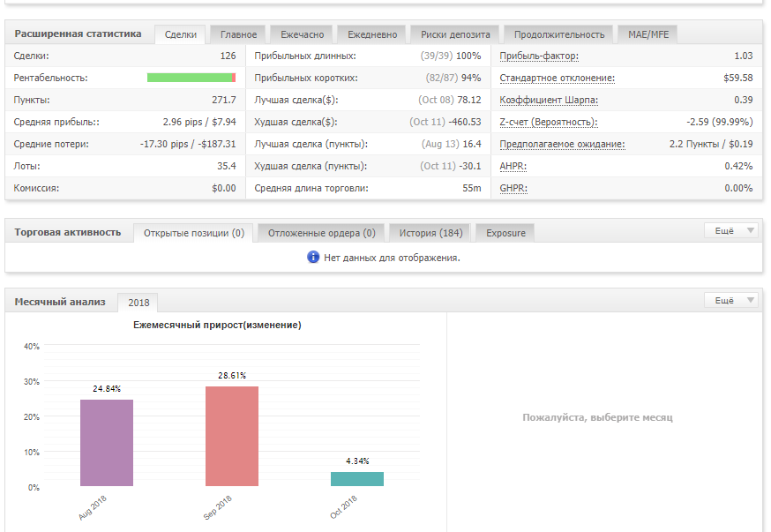Select the red Sep 2018 bar
The height and width of the screenshot is (532, 771).
point(232,436)
